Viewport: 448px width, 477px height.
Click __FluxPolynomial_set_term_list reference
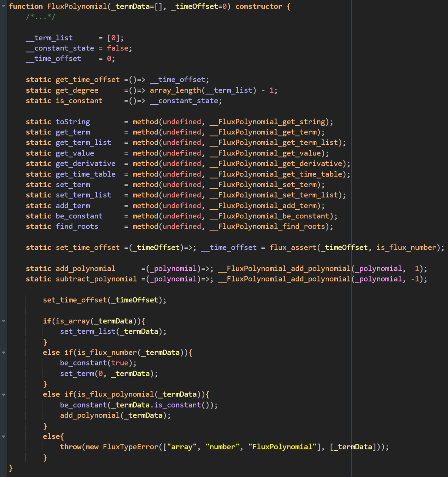274,195
